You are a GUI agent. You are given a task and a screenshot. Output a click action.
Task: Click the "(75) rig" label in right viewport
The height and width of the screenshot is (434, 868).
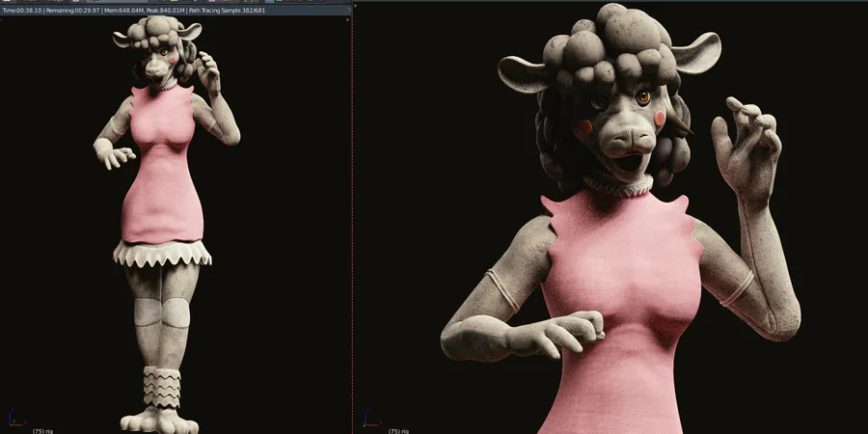pyautogui.click(x=398, y=431)
